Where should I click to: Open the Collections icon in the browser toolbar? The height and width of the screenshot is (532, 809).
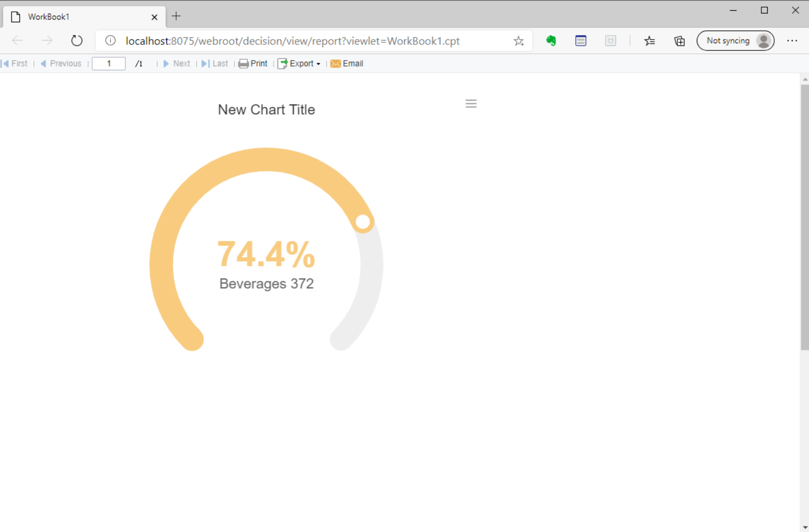679,41
